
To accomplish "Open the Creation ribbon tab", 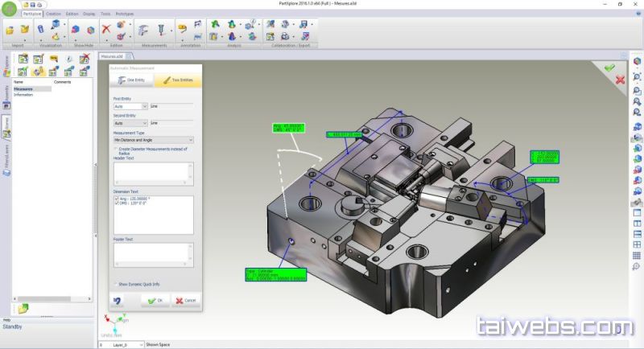I will tap(53, 14).
